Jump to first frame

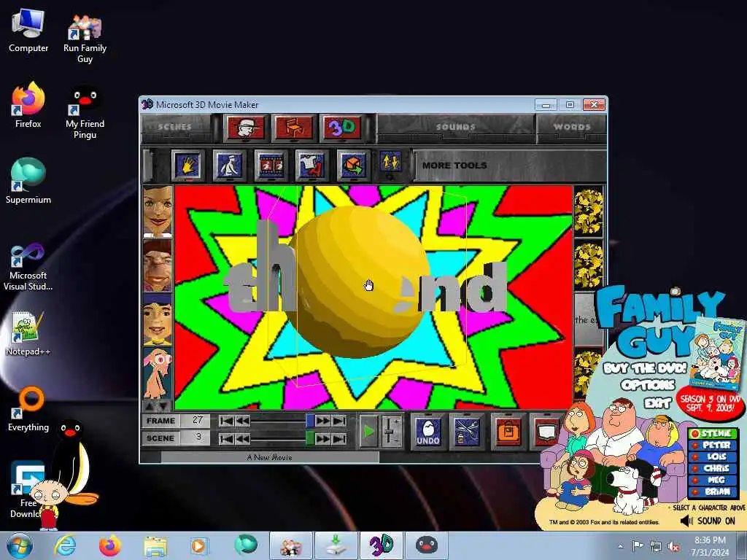(x=227, y=421)
